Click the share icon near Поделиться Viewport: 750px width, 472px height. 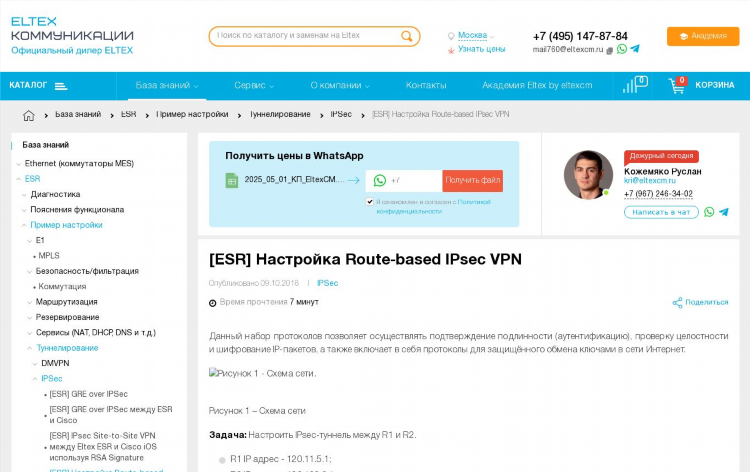677,302
